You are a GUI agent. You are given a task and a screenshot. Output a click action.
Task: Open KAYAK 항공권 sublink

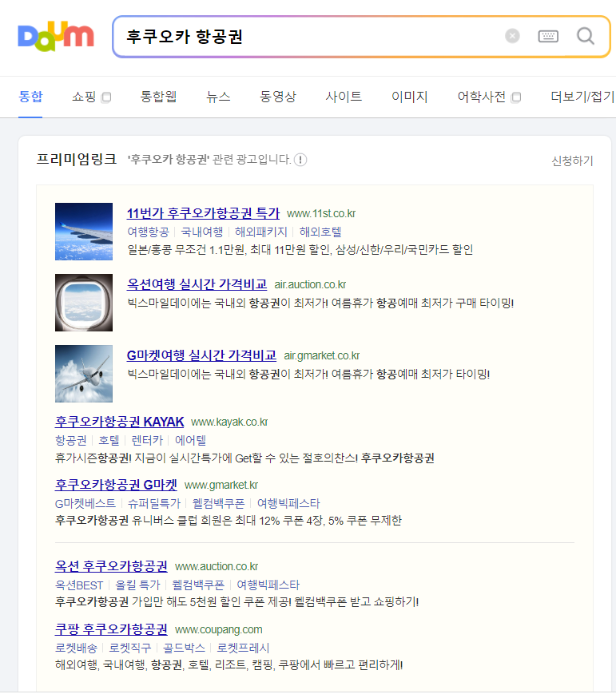point(71,440)
